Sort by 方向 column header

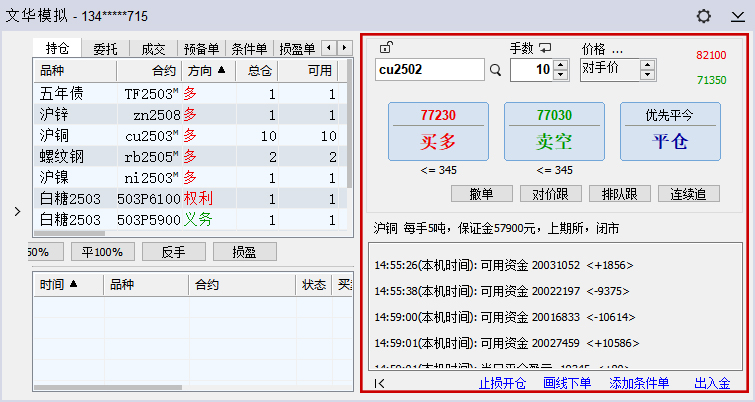tap(208, 71)
